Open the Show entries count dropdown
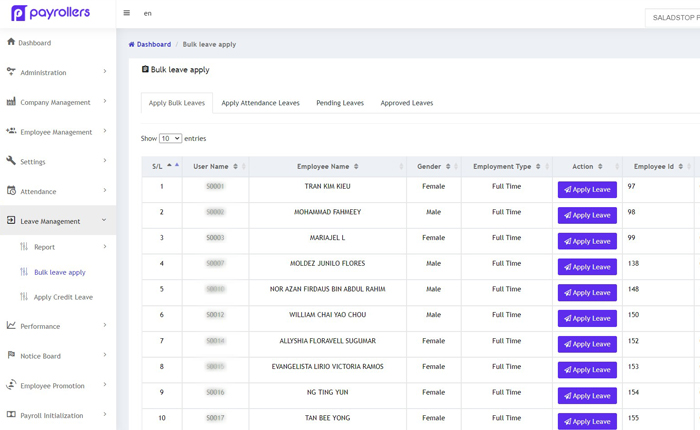 tap(170, 138)
